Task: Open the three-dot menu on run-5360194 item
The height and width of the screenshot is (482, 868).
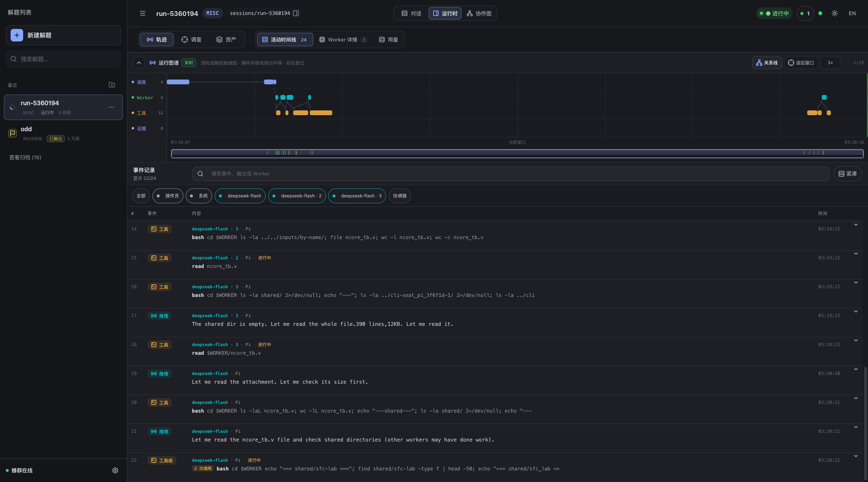Action: pyautogui.click(x=111, y=107)
